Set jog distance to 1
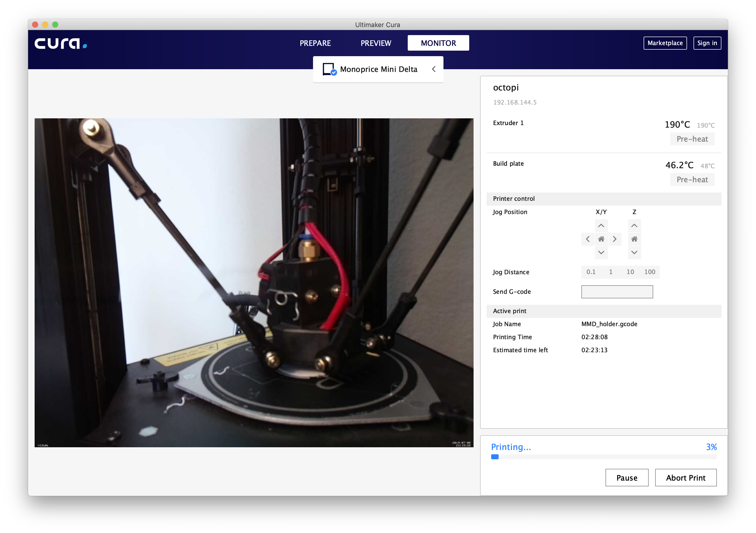756x533 pixels. point(611,272)
